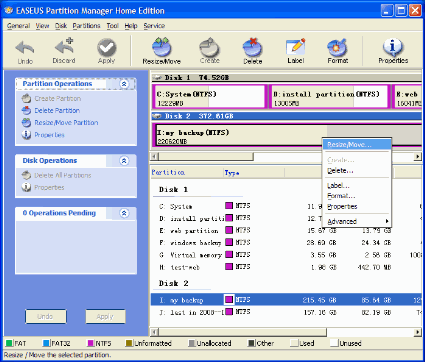Image resolution: width=425 pixels, height=362 pixels.
Task: Open the Partitions menu
Action: point(87,26)
